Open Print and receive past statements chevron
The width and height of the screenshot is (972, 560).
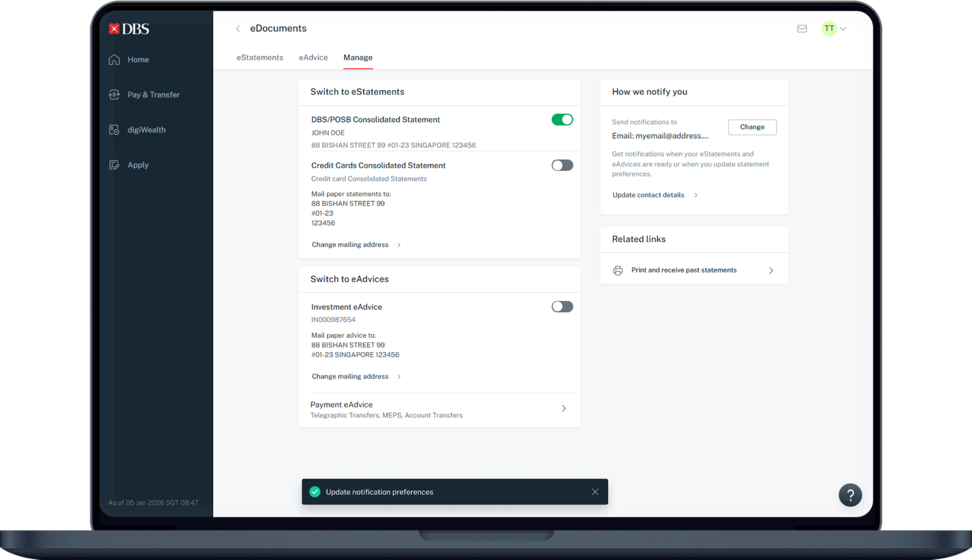[x=771, y=270]
